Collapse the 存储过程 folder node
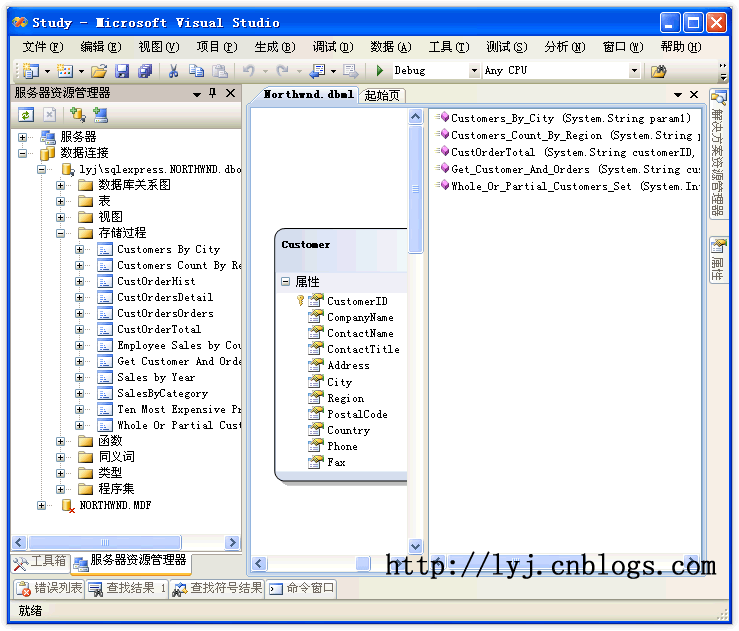 60,233
